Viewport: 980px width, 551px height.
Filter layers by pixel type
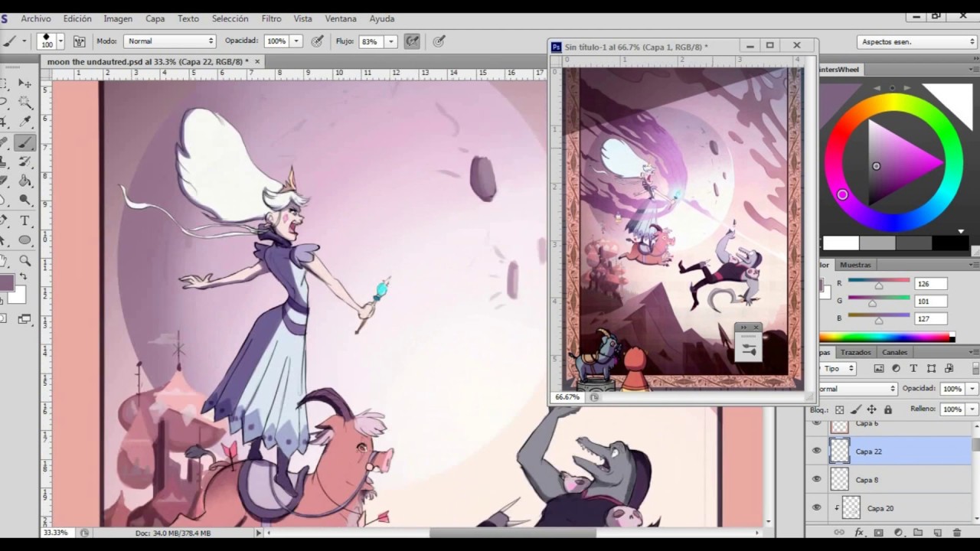coord(880,368)
